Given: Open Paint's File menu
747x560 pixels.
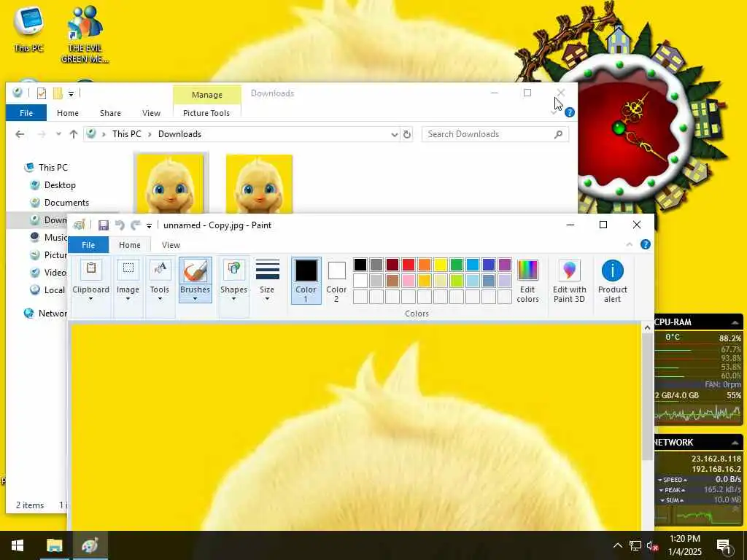Looking at the screenshot, I should coord(88,245).
